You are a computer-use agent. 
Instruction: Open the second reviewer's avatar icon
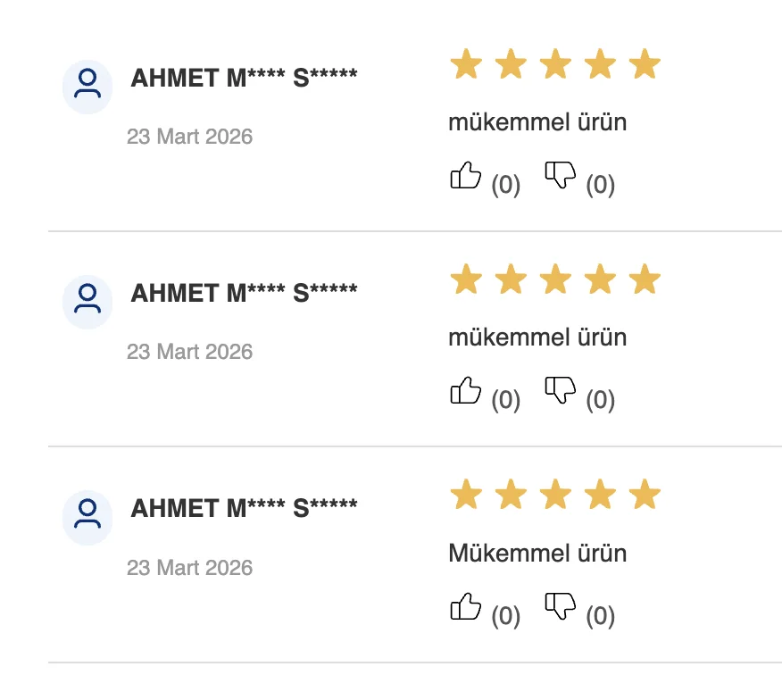click(87, 302)
